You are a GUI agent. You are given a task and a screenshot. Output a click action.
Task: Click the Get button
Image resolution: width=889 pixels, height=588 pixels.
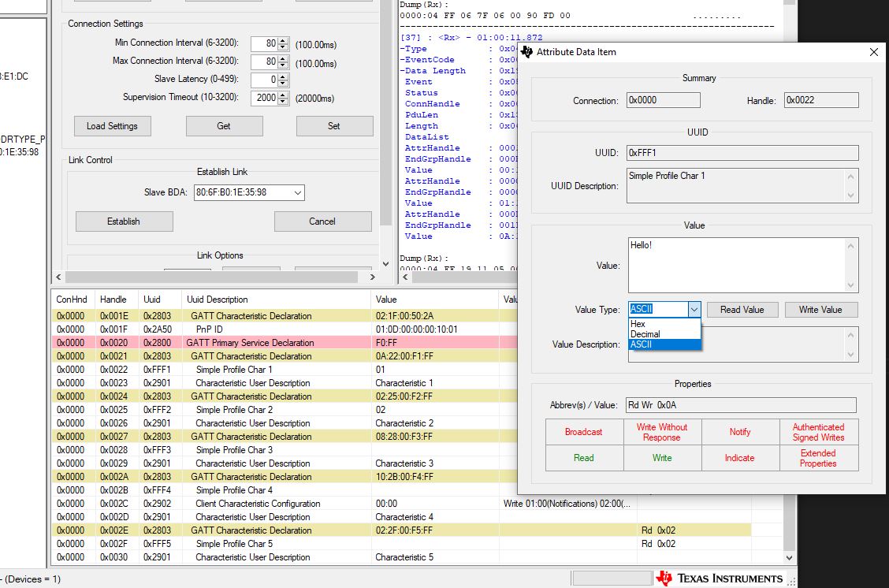click(225, 125)
